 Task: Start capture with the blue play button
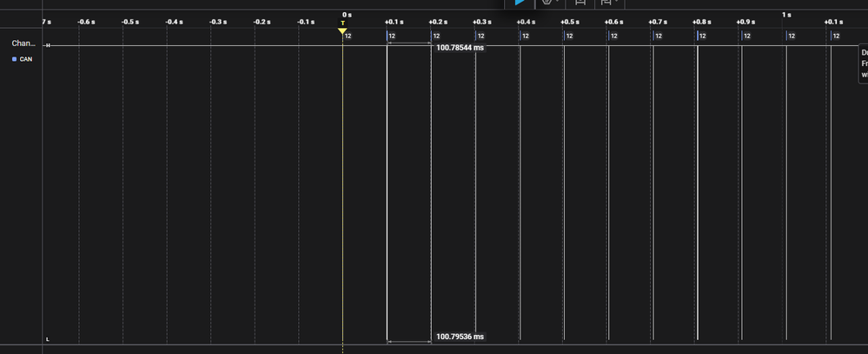coord(520,3)
